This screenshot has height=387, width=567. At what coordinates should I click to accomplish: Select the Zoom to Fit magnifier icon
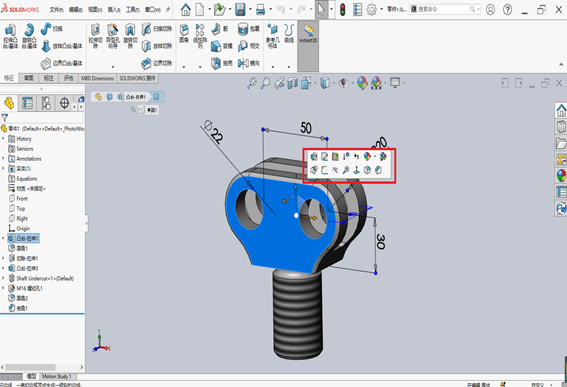(x=252, y=83)
